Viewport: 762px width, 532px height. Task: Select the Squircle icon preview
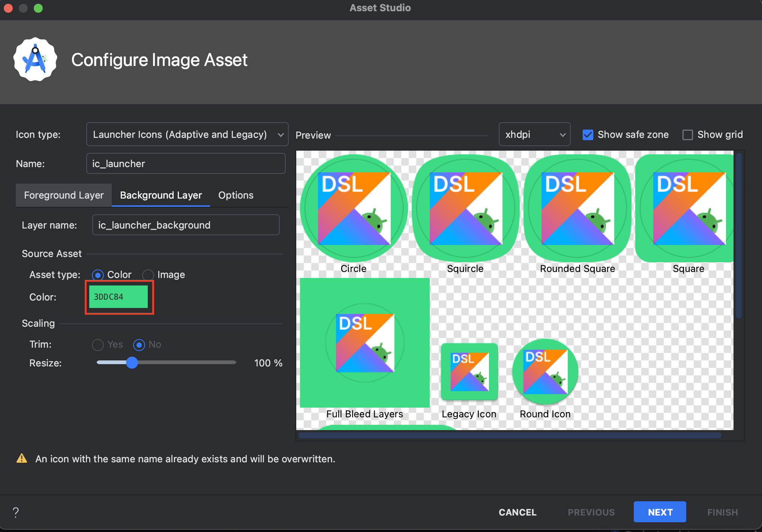click(x=465, y=208)
